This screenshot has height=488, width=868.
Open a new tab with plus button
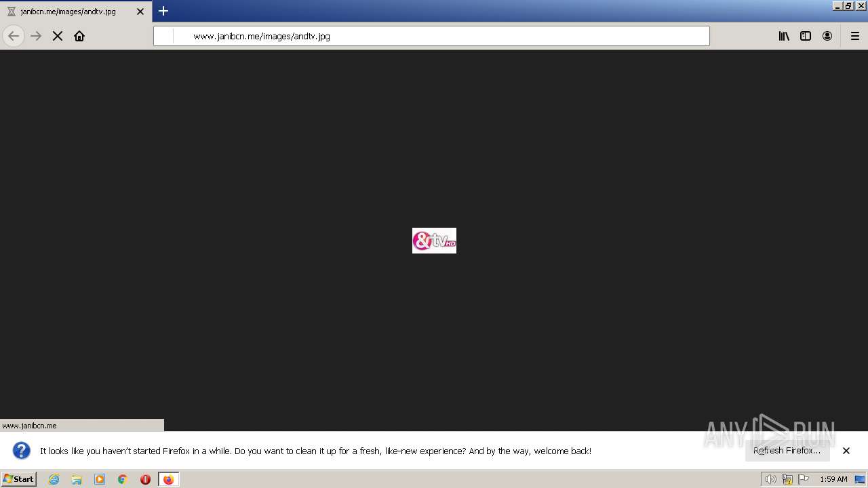pos(163,11)
